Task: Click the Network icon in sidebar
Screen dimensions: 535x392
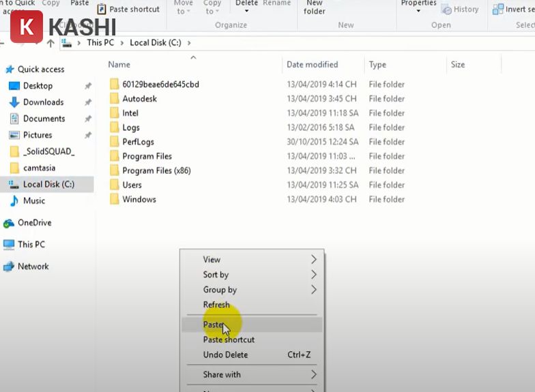Action: click(x=9, y=267)
